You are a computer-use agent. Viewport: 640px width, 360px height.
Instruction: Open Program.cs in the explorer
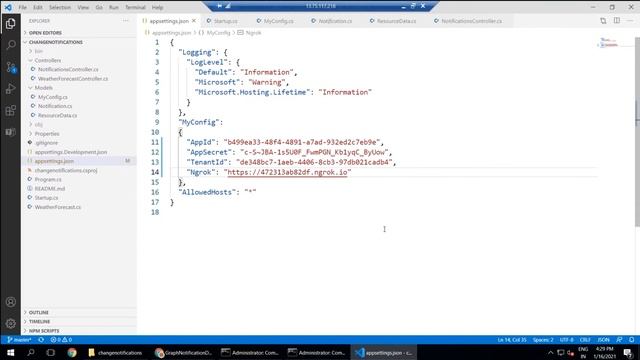pos(48,179)
